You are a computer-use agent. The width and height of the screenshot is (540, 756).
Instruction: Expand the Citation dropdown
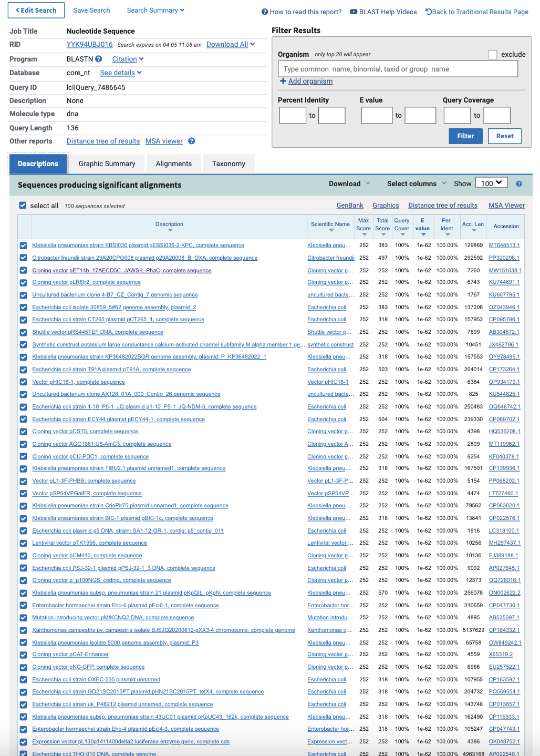[x=128, y=59]
